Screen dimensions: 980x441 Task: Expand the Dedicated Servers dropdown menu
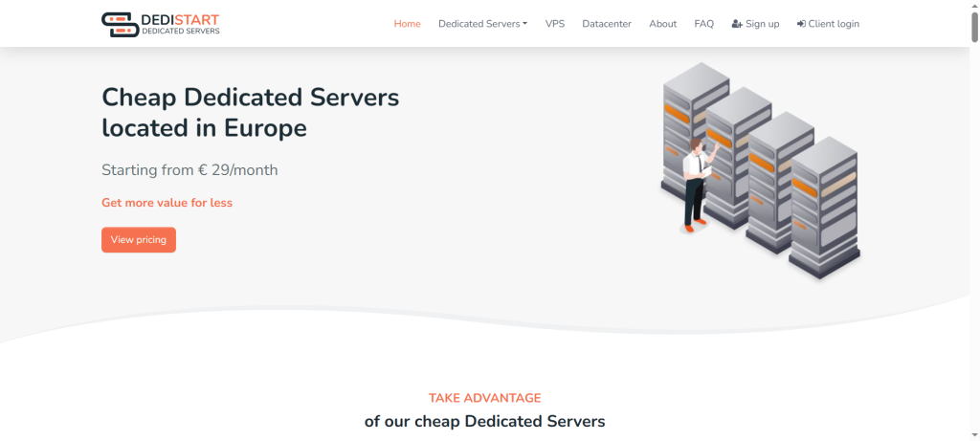point(482,24)
